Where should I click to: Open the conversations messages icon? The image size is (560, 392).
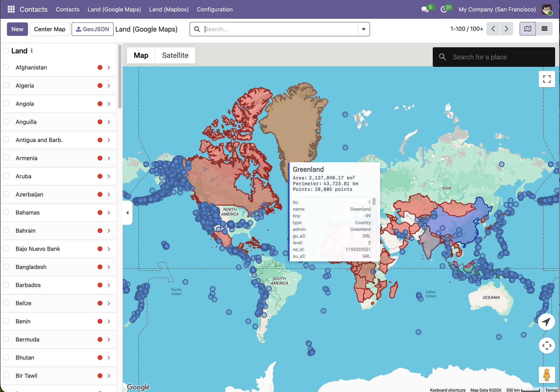tap(425, 9)
